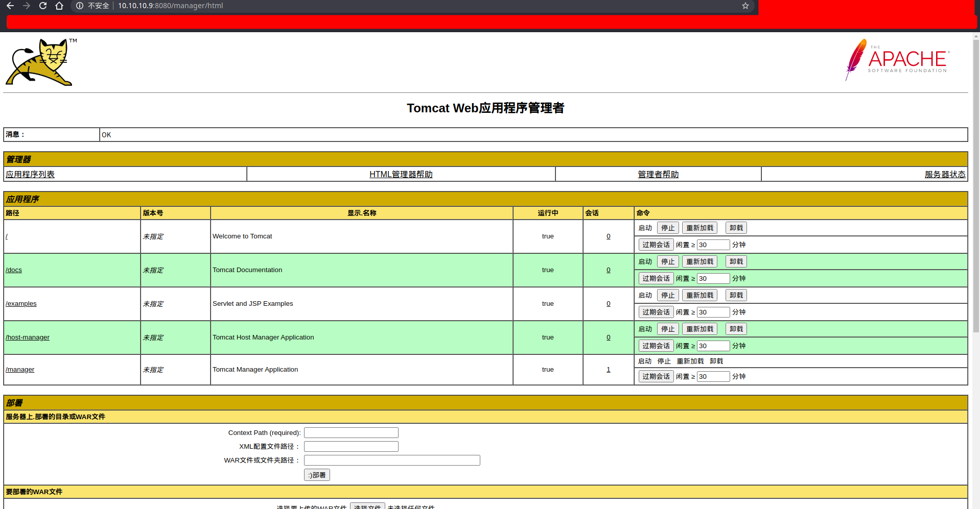Expire sessions for /host-manager
Screen dimensions: 980x509
tap(656, 346)
